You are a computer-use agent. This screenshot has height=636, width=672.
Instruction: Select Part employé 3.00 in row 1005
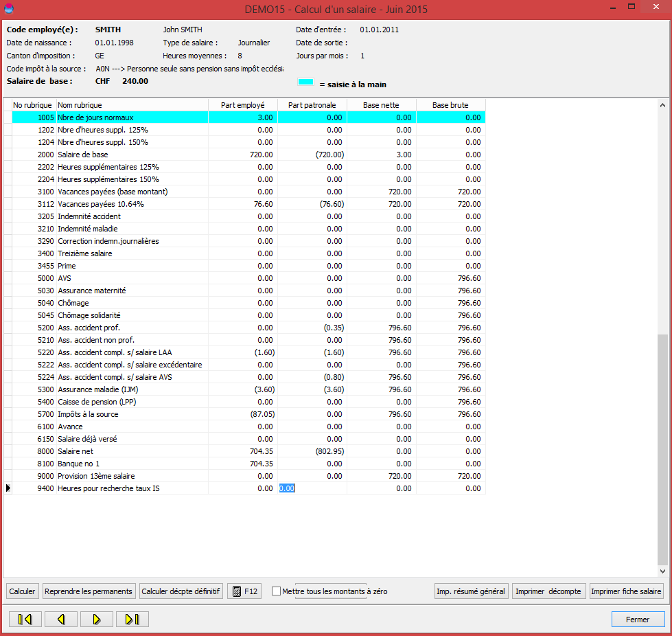242,117
